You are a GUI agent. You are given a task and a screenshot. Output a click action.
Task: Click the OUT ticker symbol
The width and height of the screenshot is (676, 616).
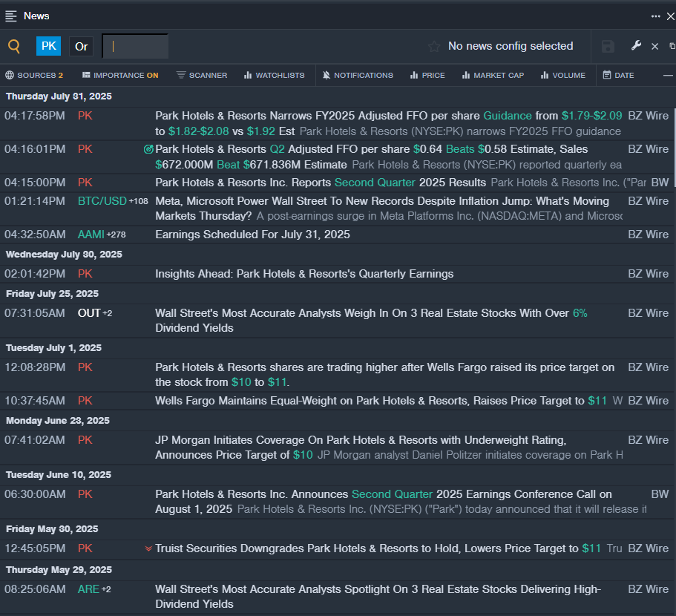[x=89, y=313]
